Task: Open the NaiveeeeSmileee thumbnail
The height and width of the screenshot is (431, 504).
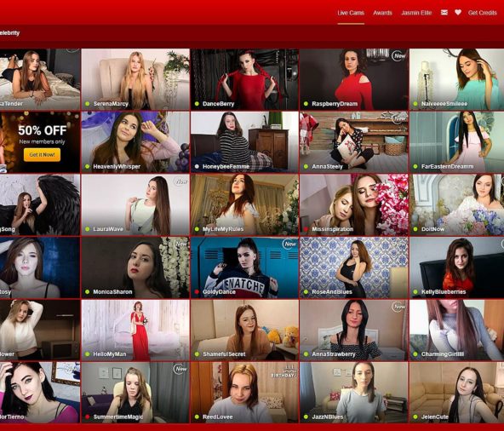Action: [456, 79]
